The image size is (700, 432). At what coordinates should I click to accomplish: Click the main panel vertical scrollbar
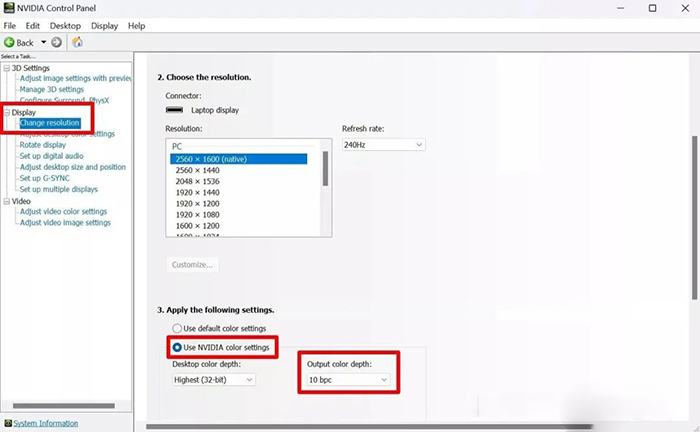(x=695, y=217)
